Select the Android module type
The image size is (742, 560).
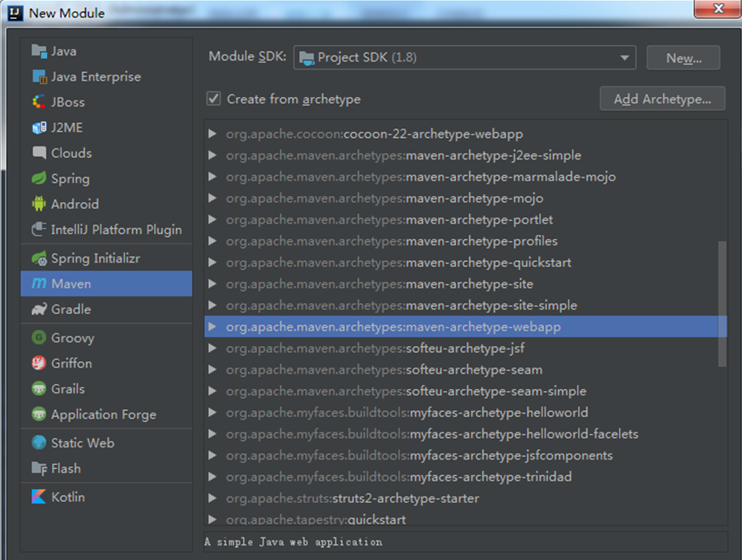(107, 204)
